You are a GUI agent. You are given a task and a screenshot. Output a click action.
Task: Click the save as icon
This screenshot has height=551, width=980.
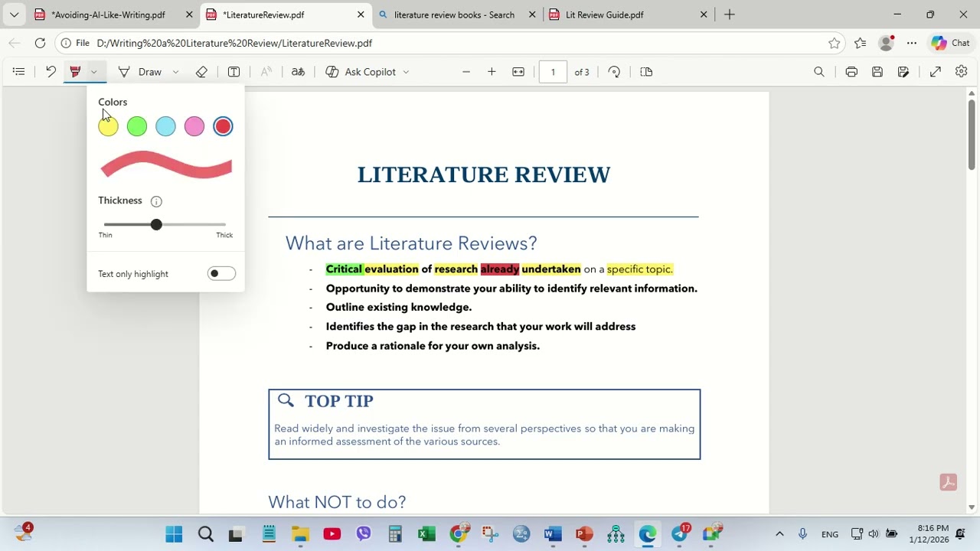(x=903, y=72)
